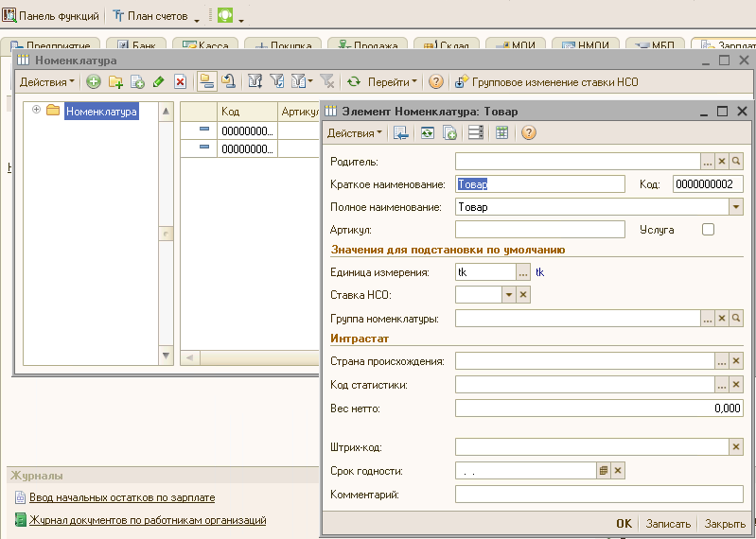
Task: Click the pencil edit item icon
Action: click(x=158, y=82)
